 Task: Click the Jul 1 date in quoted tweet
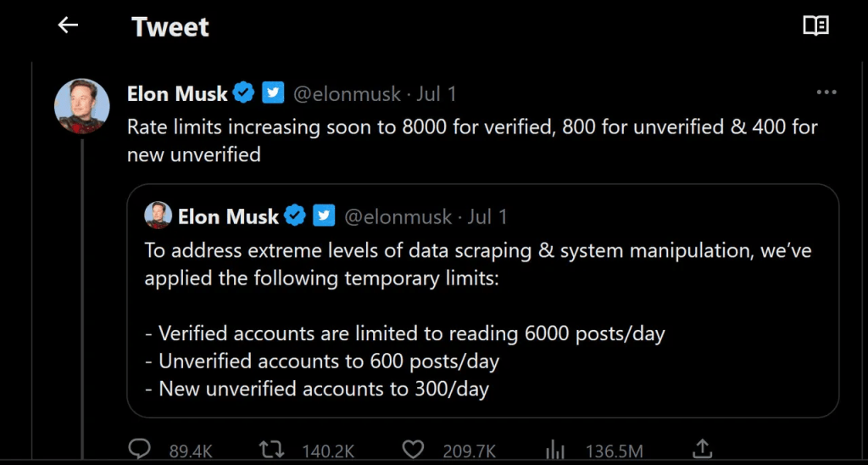point(487,216)
